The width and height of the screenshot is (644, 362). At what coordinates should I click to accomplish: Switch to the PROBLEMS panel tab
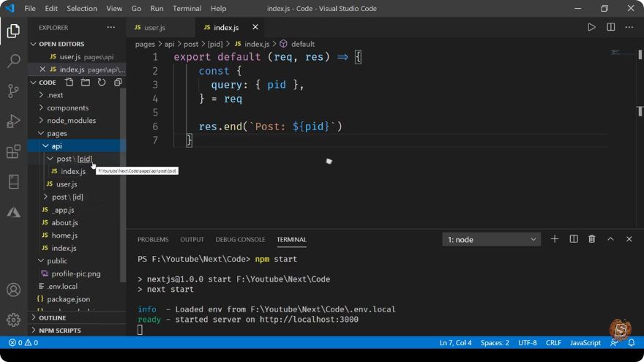[153, 239]
